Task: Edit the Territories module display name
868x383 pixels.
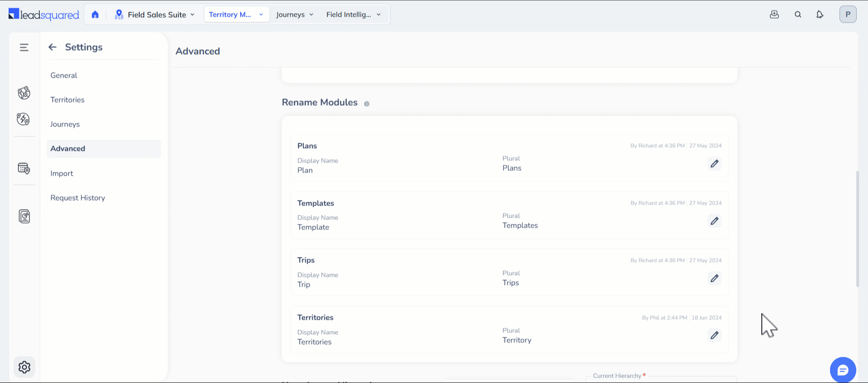Action: [714, 336]
